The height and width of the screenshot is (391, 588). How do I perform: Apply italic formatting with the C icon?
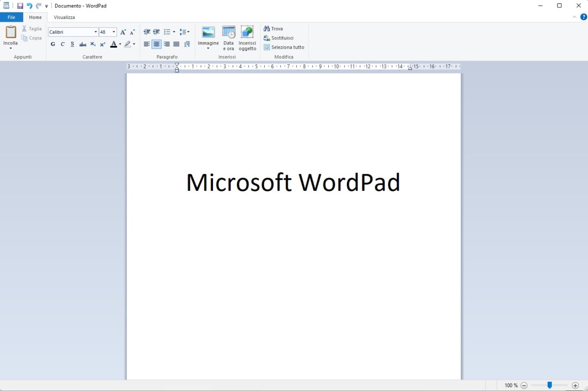pyautogui.click(x=63, y=44)
